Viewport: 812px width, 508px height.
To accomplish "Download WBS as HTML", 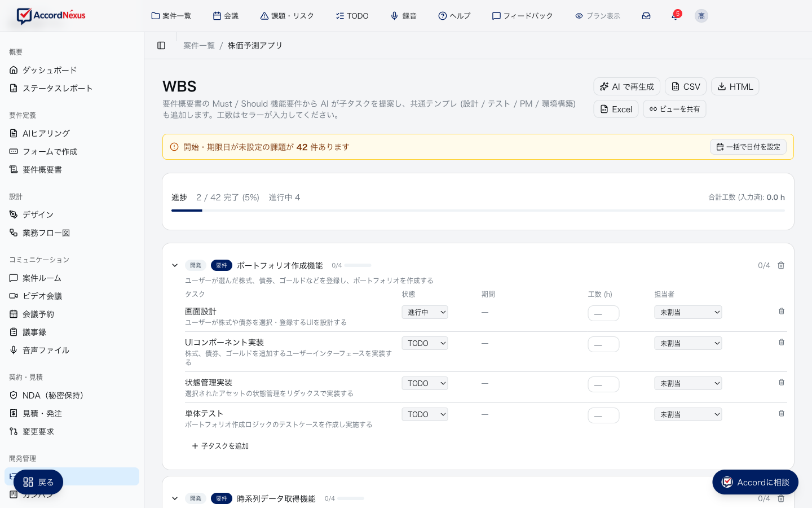I will [735, 86].
